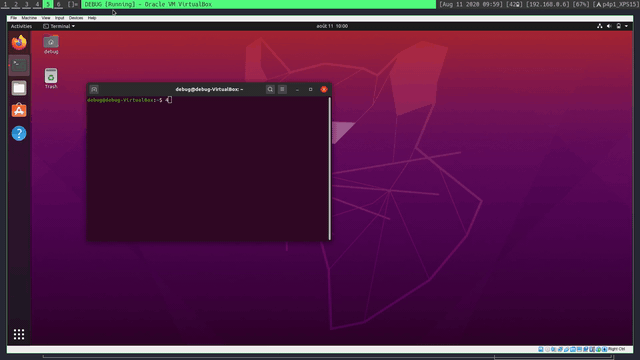This screenshot has height=360, width=640.
Task: Show Applications grid at dock bottom
Action: (x=19, y=334)
